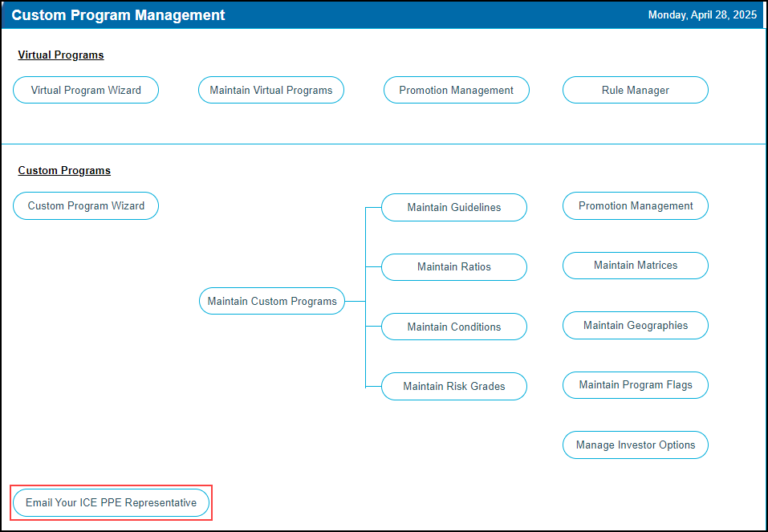Email Your ICE PPE Representative
The width and height of the screenshot is (768, 532).
tap(112, 502)
